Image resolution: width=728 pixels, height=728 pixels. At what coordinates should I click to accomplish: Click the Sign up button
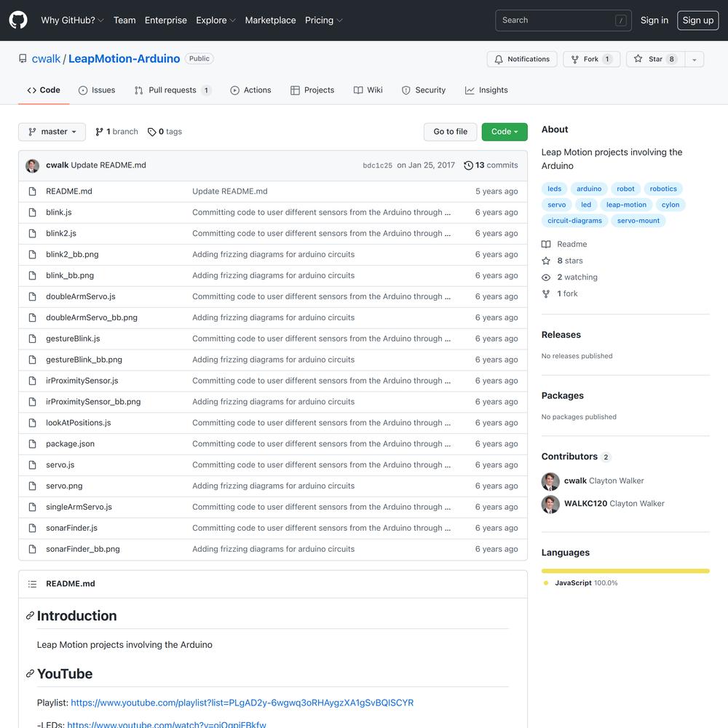coord(697,20)
